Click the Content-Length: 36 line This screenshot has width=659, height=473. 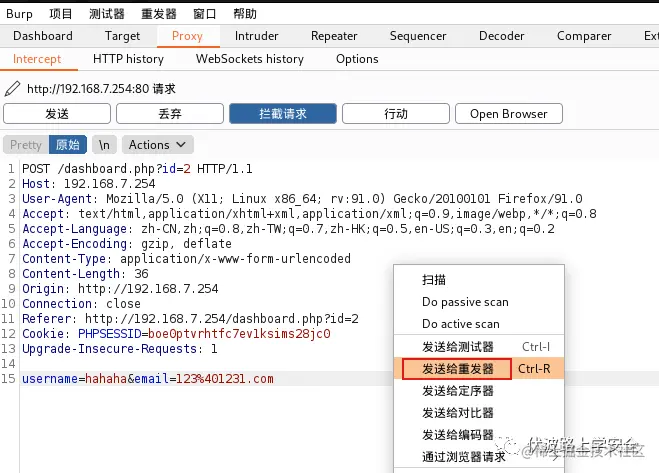[85, 274]
